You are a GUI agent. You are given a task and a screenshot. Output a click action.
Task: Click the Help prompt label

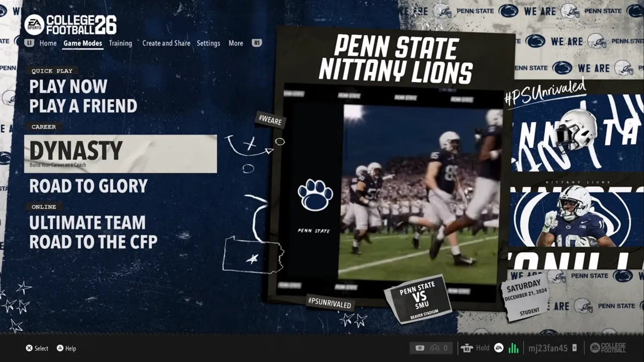point(70,348)
